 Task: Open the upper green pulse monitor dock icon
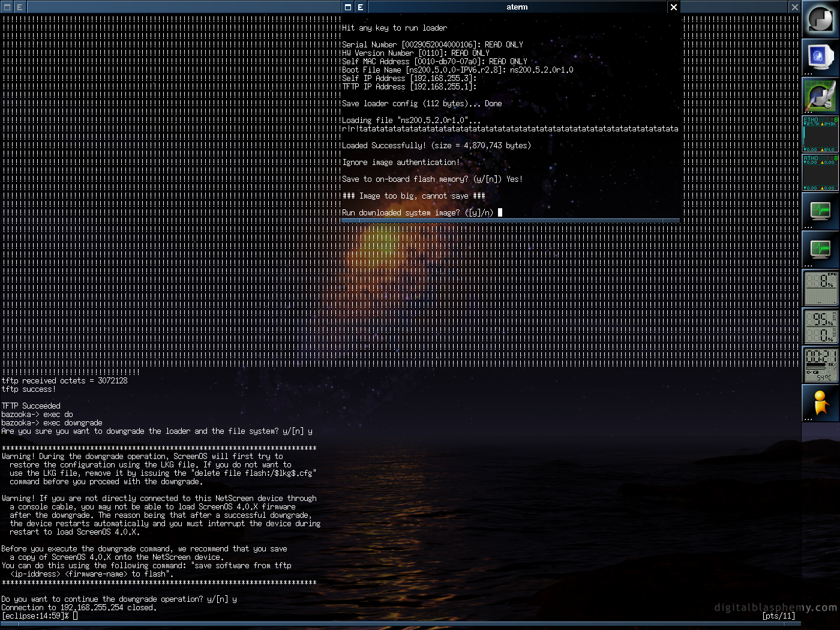pyautogui.click(x=821, y=211)
